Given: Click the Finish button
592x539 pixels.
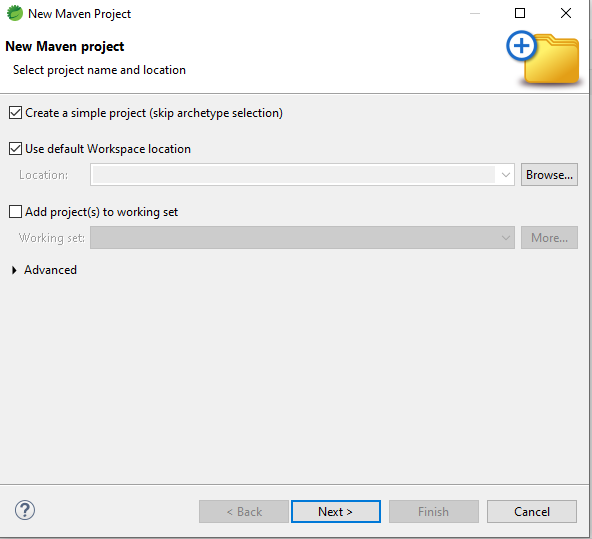Looking at the screenshot, I should pyautogui.click(x=434, y=511).
